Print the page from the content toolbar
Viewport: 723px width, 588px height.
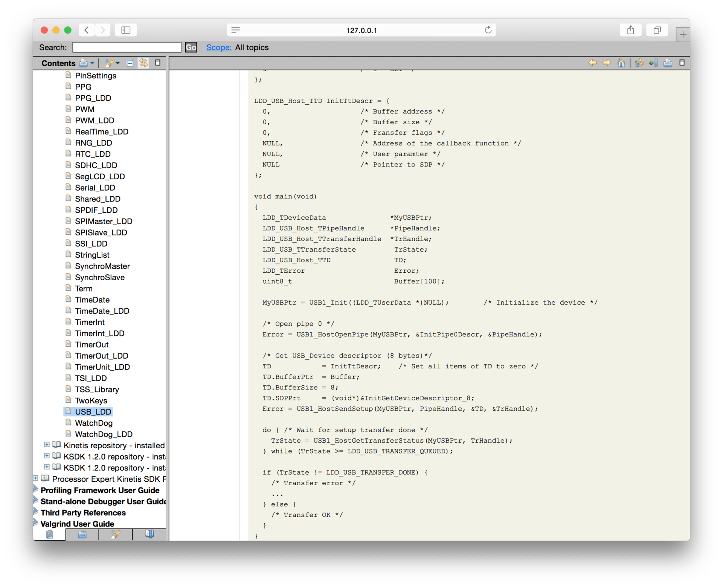[668, 63]
